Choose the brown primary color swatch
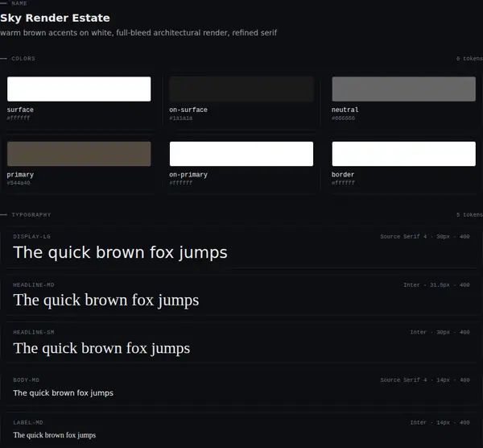Screen dimensions: 483x448 tap(79, 154)
